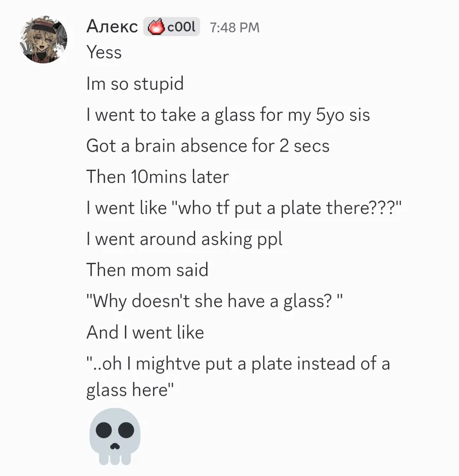Click the "who tf put a plate there???" message
The image size is (459, 476).
coord(245,208)
